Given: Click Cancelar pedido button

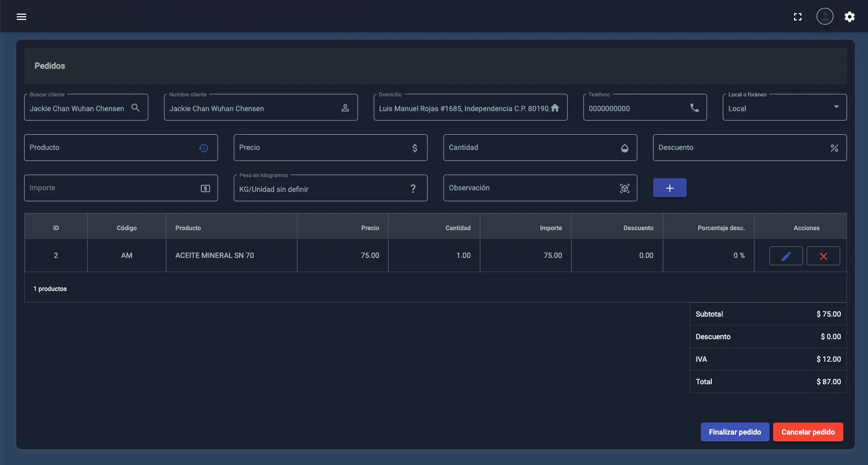Looking at the screenshot, I should point(808,432).
